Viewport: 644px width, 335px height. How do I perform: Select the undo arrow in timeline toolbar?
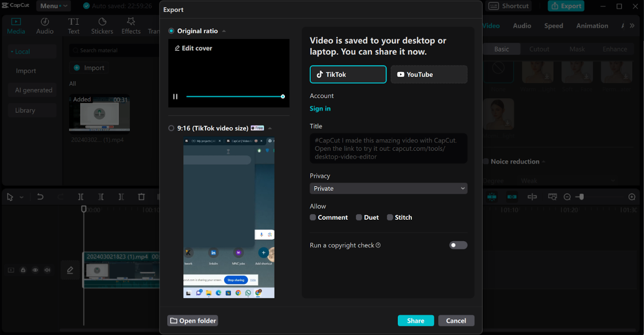(40, 197)
